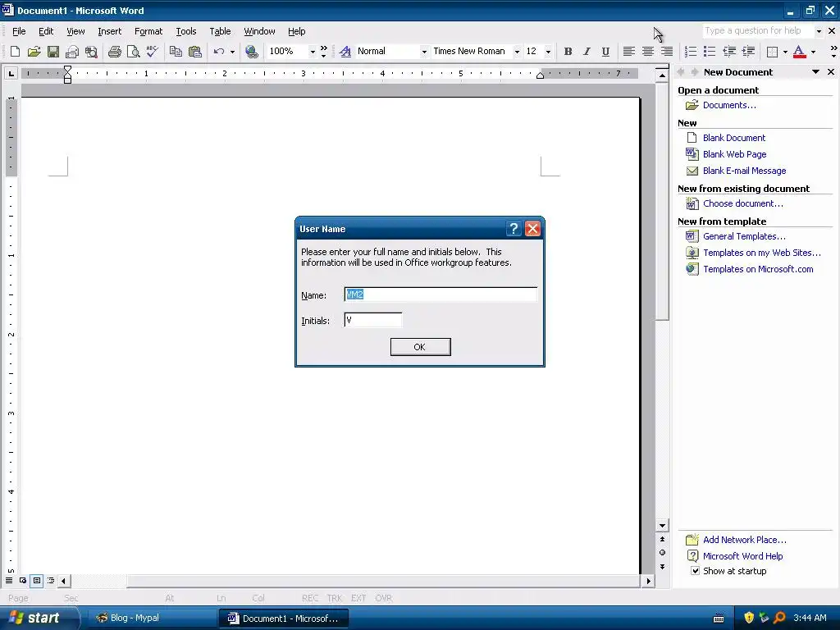Click Increase Indent icon
This screenshot has width=840, height=630.
point(748,52)
